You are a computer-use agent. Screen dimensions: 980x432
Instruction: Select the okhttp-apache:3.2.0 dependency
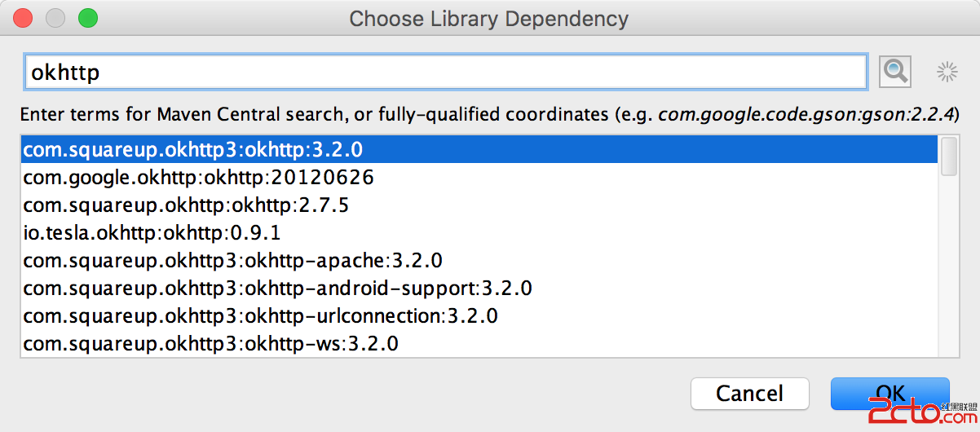coord(232,260)
